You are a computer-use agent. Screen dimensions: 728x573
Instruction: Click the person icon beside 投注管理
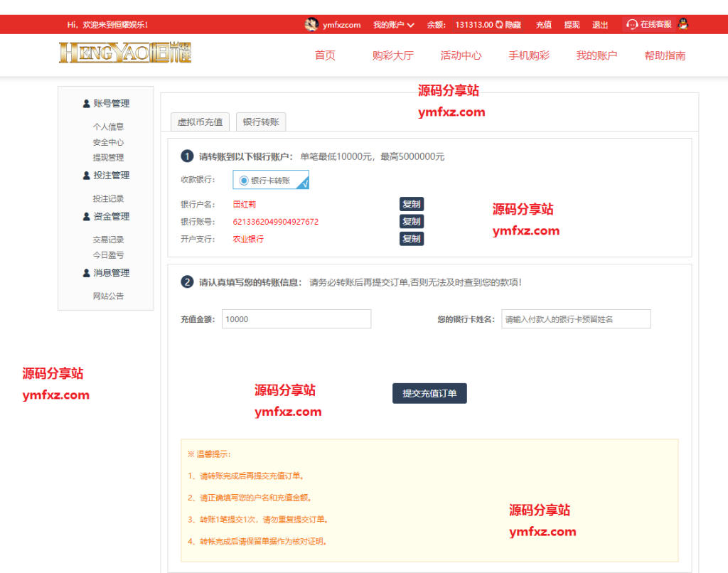(85, 175)
